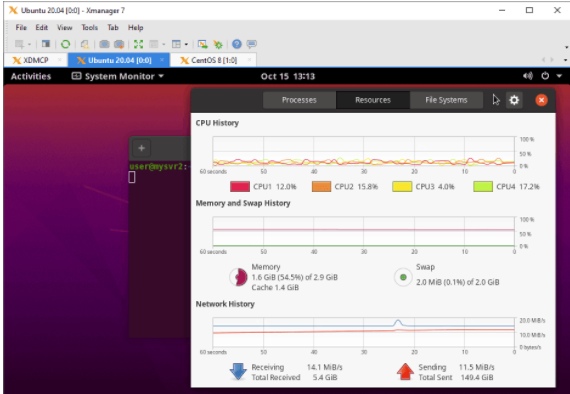Switch to the File Systems tab
Screen dimensions: 570x394
[x=446, y=100]
